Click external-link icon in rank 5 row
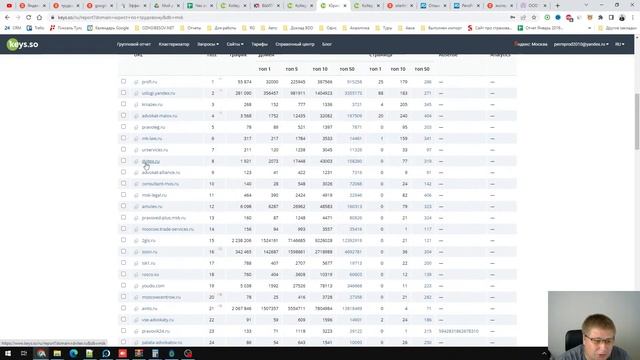 coord(136,127)
